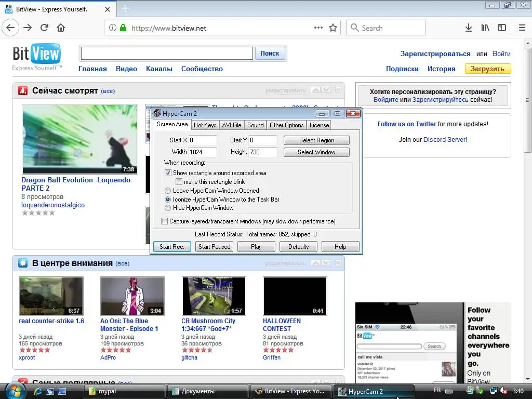Switch to the AVI File tab
The height and width of the screenshot is (399, 532).
pyautogui.click(x=232, y=125)
